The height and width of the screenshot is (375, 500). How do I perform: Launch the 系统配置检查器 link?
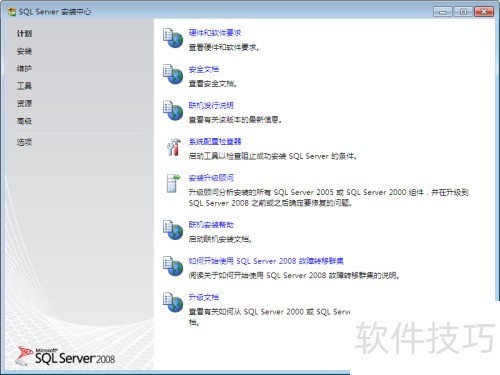[215, 141]
